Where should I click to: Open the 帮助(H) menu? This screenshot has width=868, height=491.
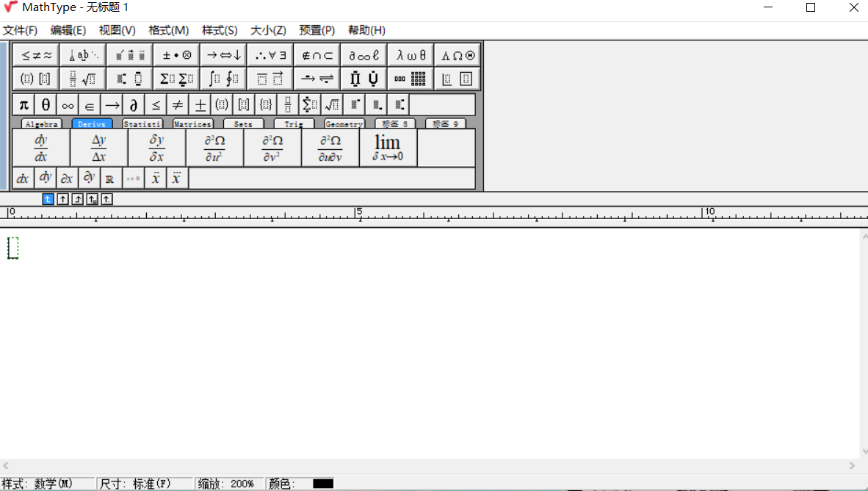[366, 30]
